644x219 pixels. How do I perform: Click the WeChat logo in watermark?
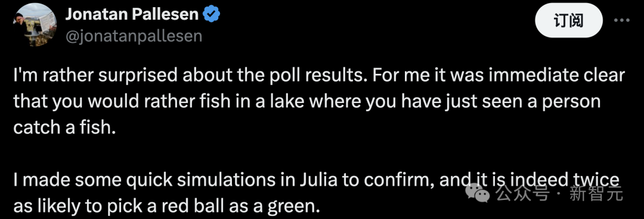pos(478,193)
